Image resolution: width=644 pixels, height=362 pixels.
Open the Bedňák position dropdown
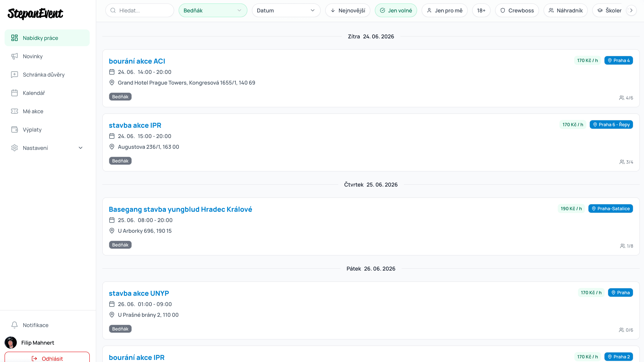(x=213, y=11)
